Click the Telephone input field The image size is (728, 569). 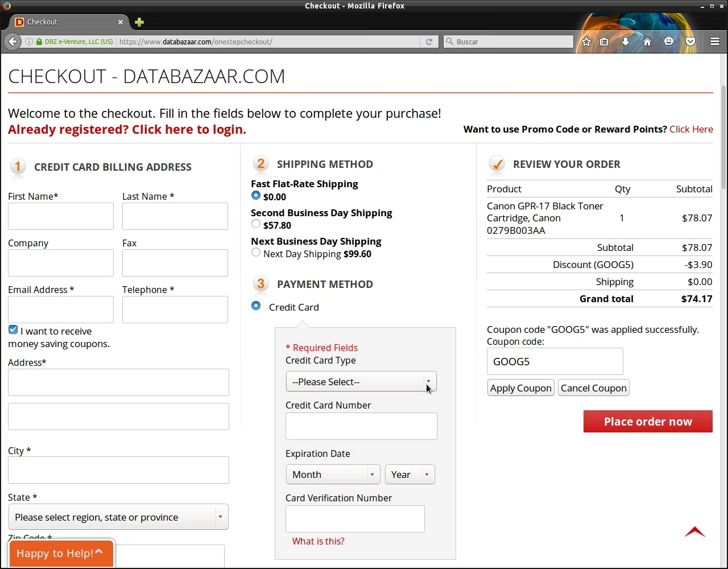tap(175, 310)
